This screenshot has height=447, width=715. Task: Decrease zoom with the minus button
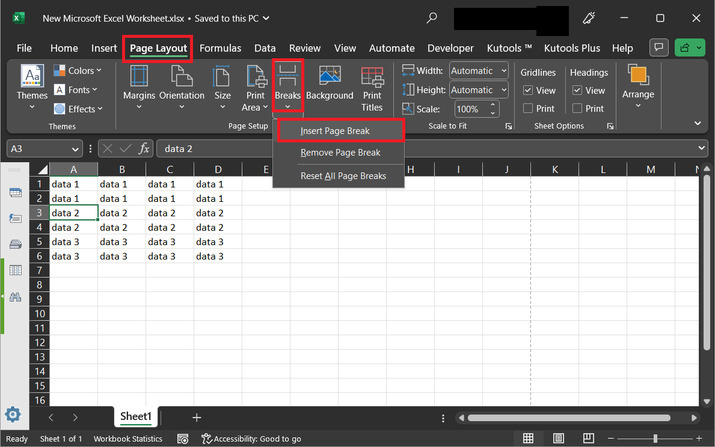tap(611, 438)
